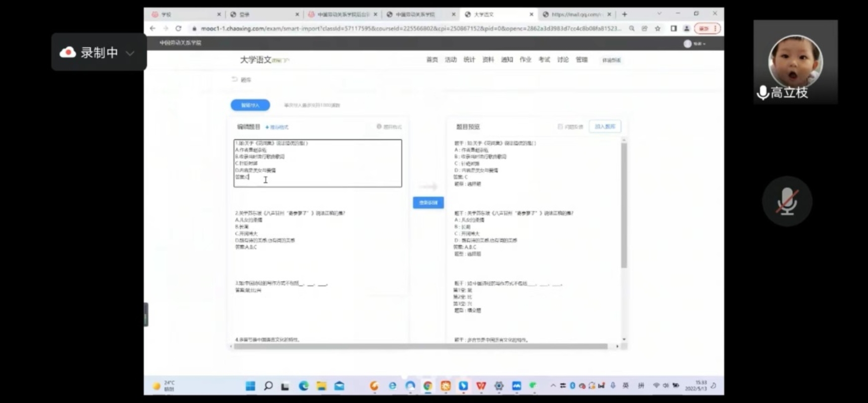Viewport: 868px width, 403px height.
Task: Click the button right of 管理 menu
Action: 611,60
